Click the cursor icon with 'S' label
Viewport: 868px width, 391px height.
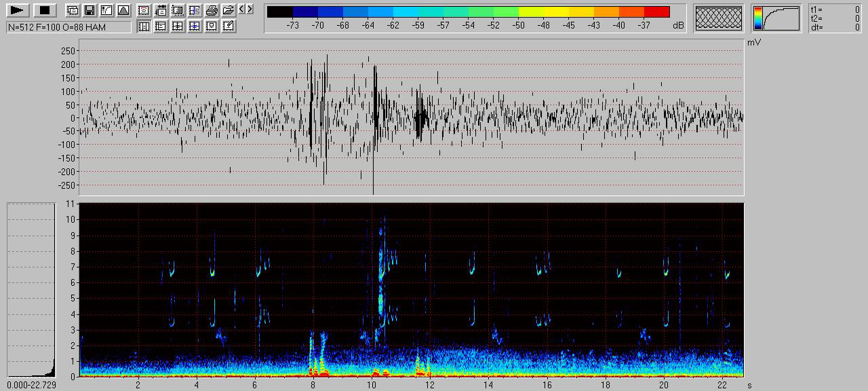[195, 10]
